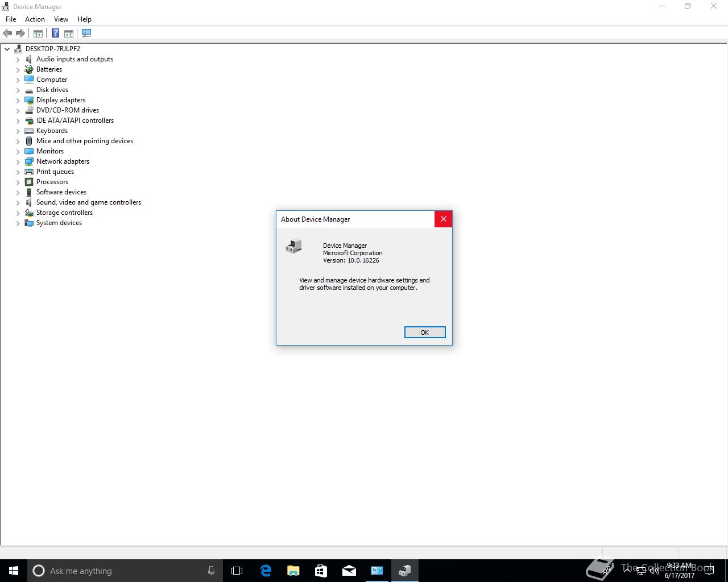728x582 pixels.
Task: Click the 9:33 AM clock in the taskbar
Action: click(680, 566)
